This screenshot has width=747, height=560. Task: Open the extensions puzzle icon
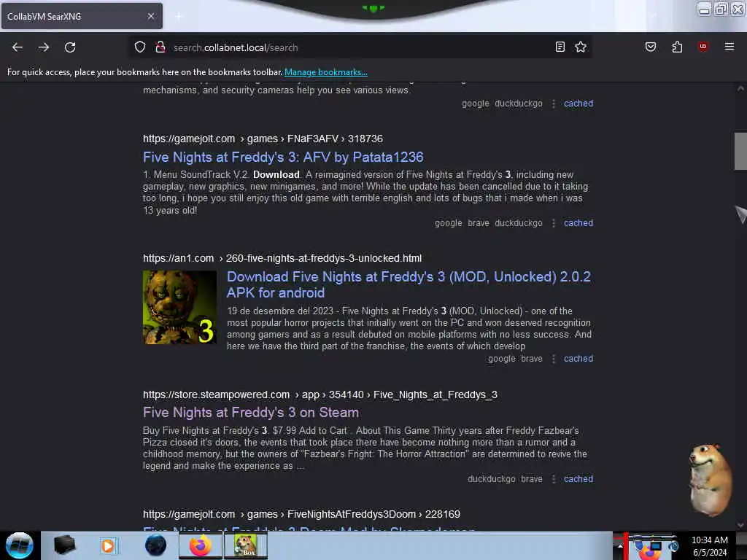(x=677, y=47)
